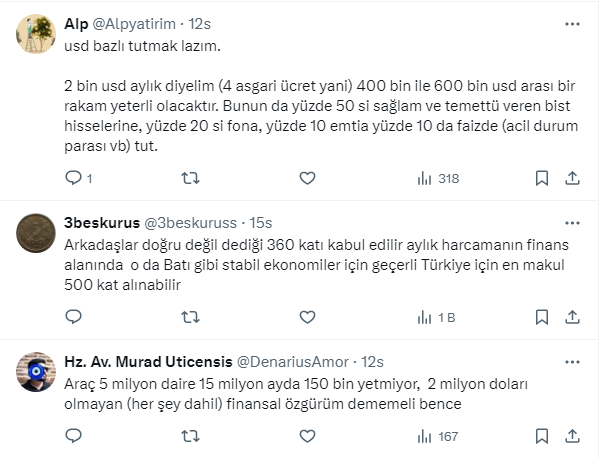613x458 pixels.
Task: Bookmark Alp's tweet
Action: (541, 178)
